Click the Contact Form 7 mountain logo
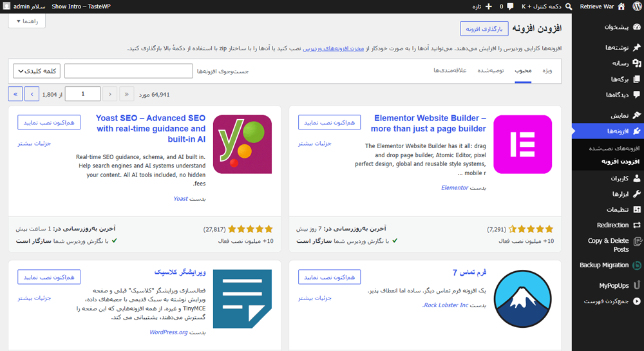Image resolution: width=644 pixels, height=351 pixels. point(522,298)
